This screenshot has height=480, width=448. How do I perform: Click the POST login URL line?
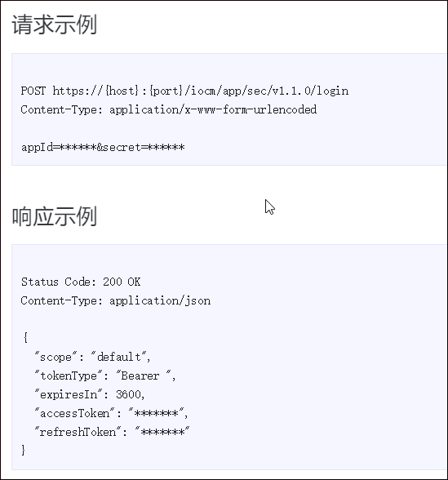[184, 91]
